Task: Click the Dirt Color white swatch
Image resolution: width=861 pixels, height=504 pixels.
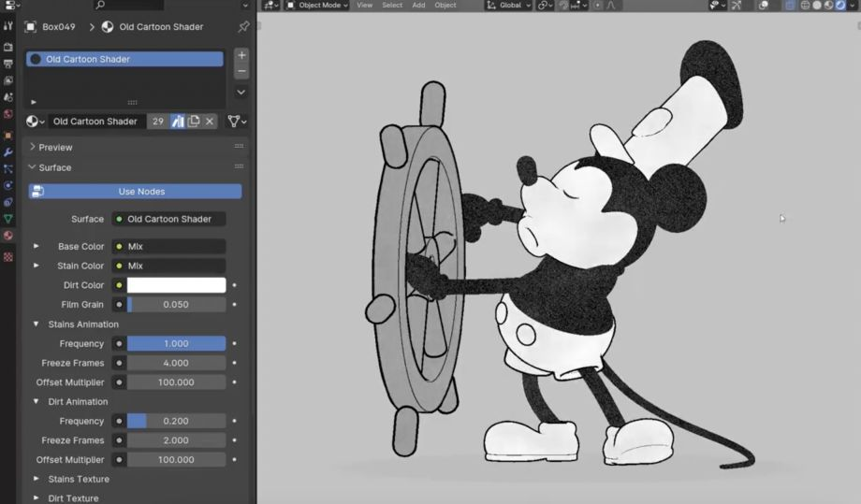Action: coord(176,285)
